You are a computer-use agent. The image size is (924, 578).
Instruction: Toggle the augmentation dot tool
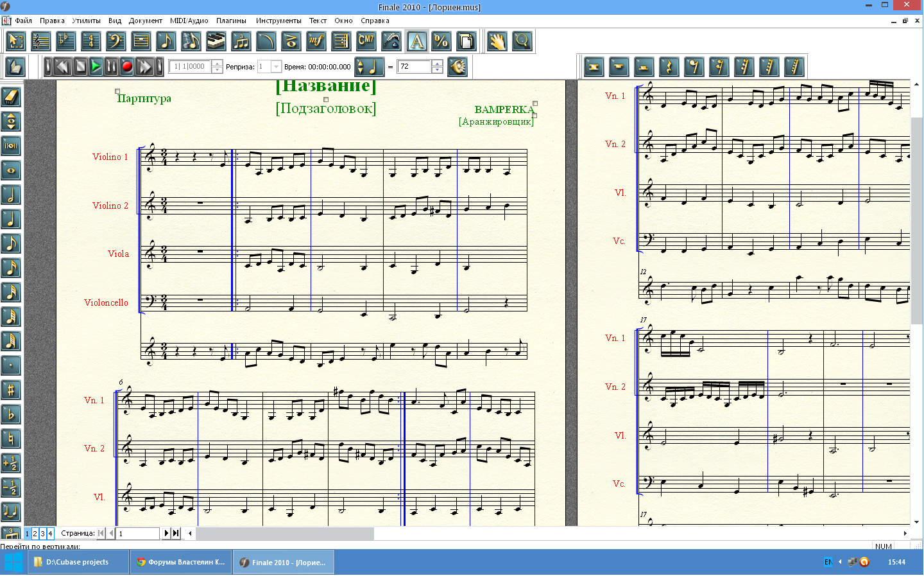pyautogui.click(x=11, y=365)
